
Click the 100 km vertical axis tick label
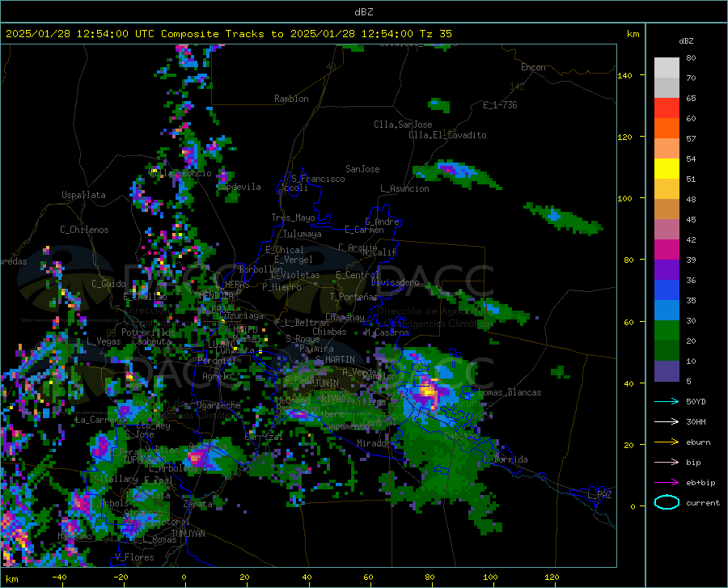[x=624, y=198]
